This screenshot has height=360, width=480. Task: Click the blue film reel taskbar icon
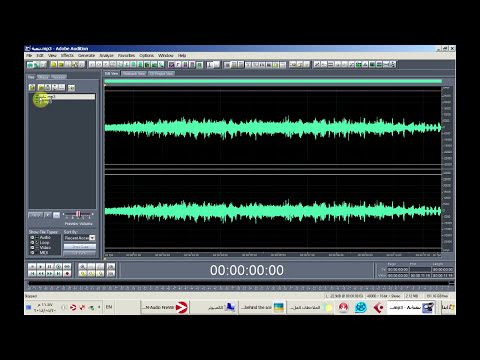click(x=361, y=307)
